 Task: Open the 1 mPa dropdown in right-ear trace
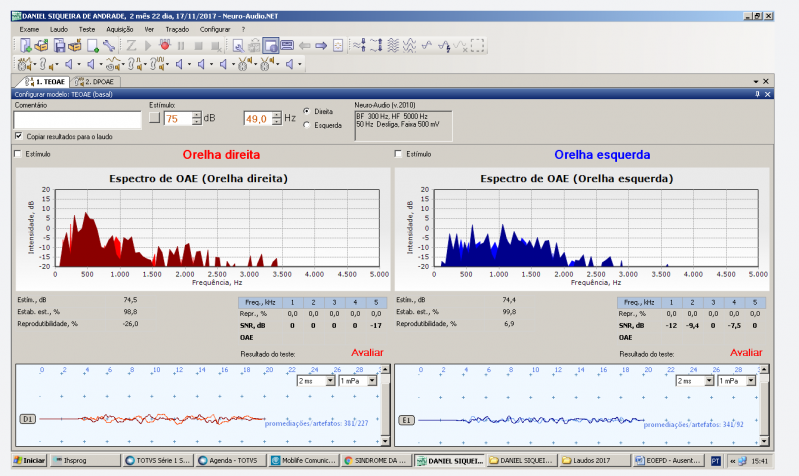pyautogui.click(x=371, y=380)
